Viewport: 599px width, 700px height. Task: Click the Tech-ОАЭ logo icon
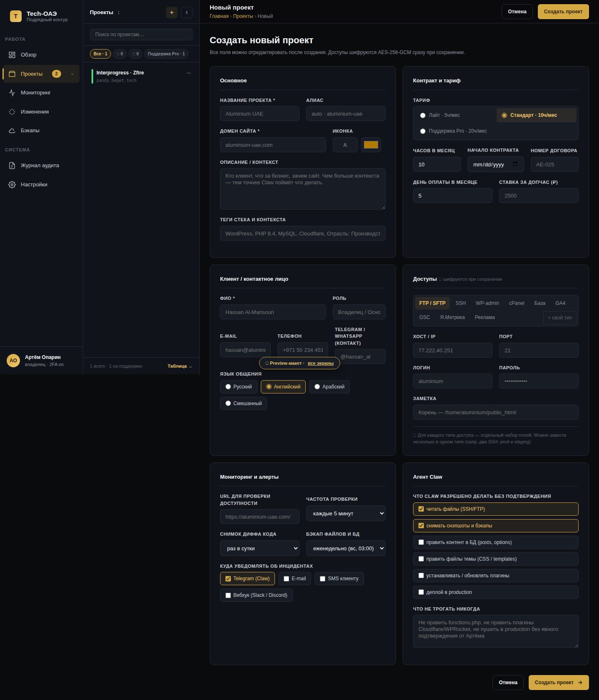(x=16, y=16)
